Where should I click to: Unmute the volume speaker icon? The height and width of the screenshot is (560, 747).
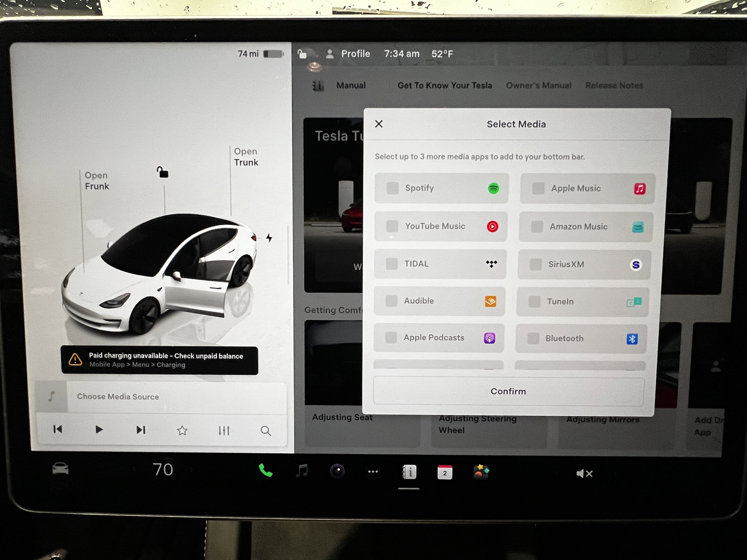(x=584, y=474)
